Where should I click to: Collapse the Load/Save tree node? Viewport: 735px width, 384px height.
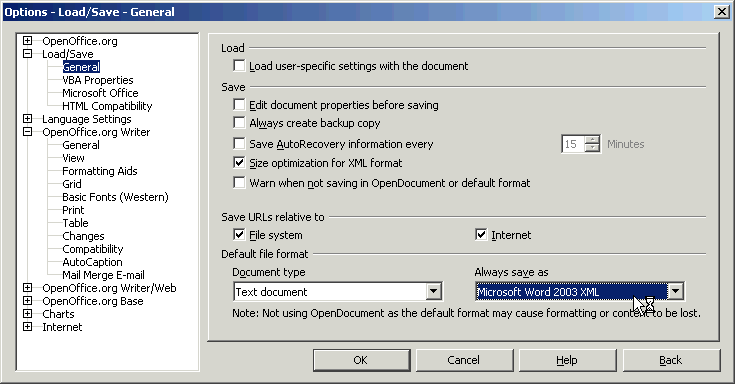[28, 53]
